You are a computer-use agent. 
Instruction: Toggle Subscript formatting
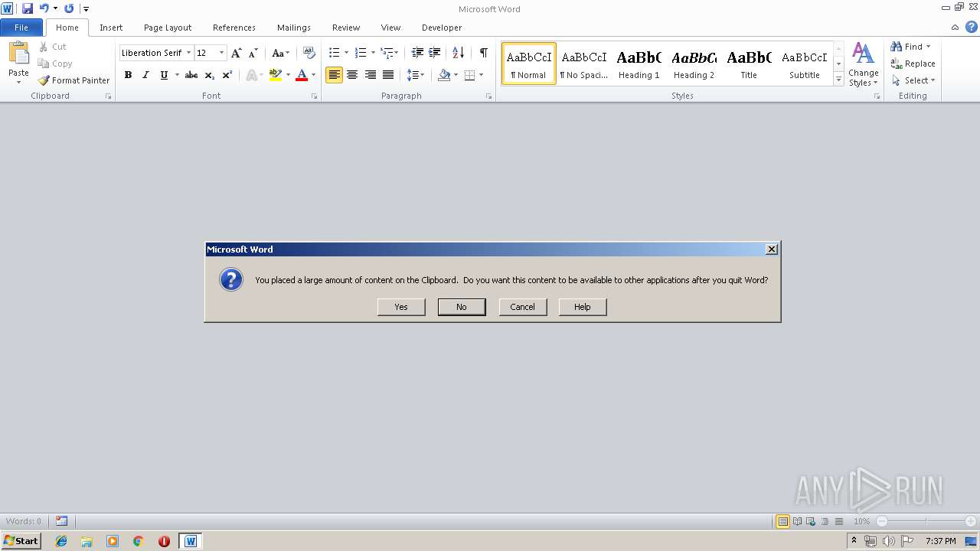tap(210, 75)
